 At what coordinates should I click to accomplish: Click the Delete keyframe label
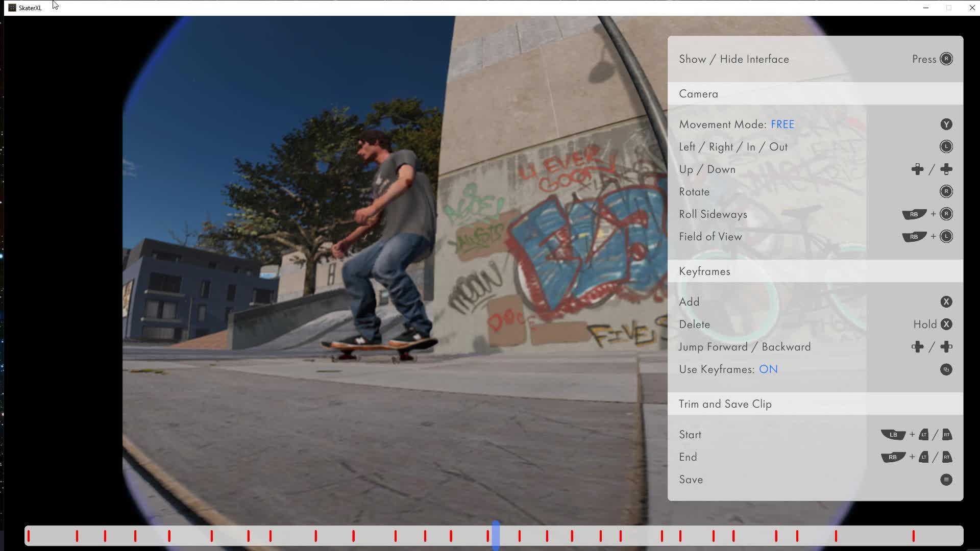(x=694, y=324)
